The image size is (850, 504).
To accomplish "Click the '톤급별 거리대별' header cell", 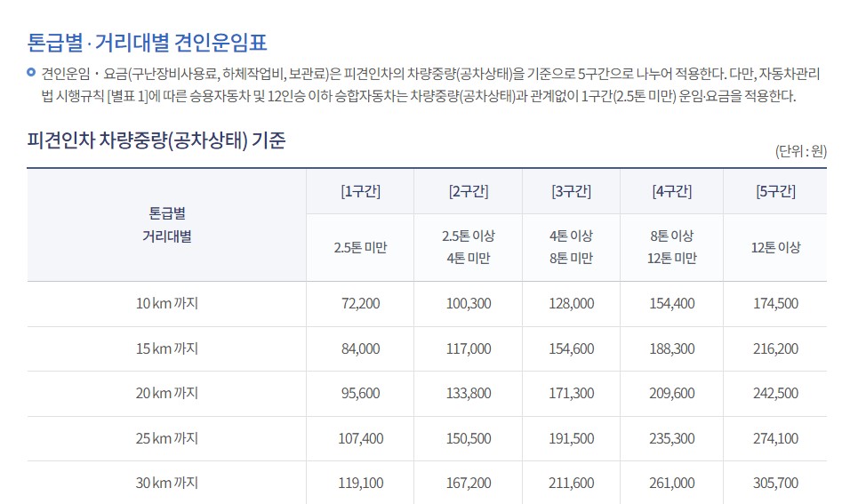I will (167, 226).
